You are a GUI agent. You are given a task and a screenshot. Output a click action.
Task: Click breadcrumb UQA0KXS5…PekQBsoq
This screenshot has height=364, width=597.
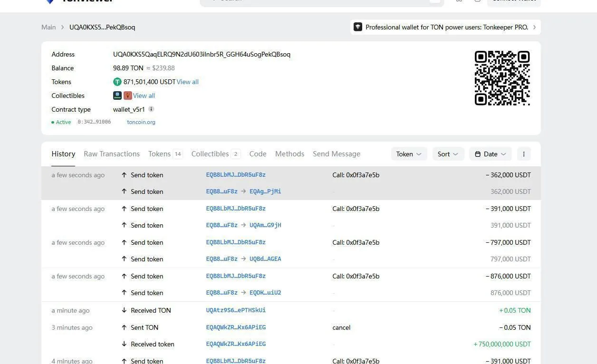[x=102, y=27]
